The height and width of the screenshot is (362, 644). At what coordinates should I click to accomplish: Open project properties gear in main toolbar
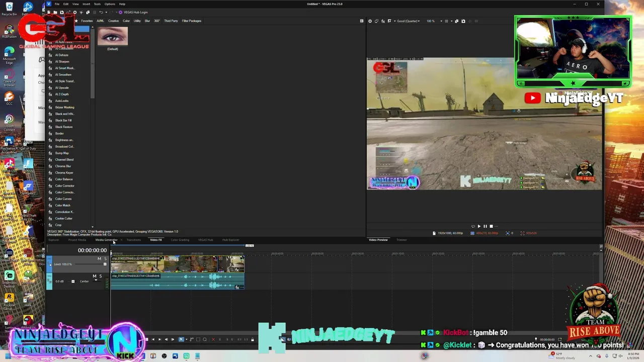75,12
